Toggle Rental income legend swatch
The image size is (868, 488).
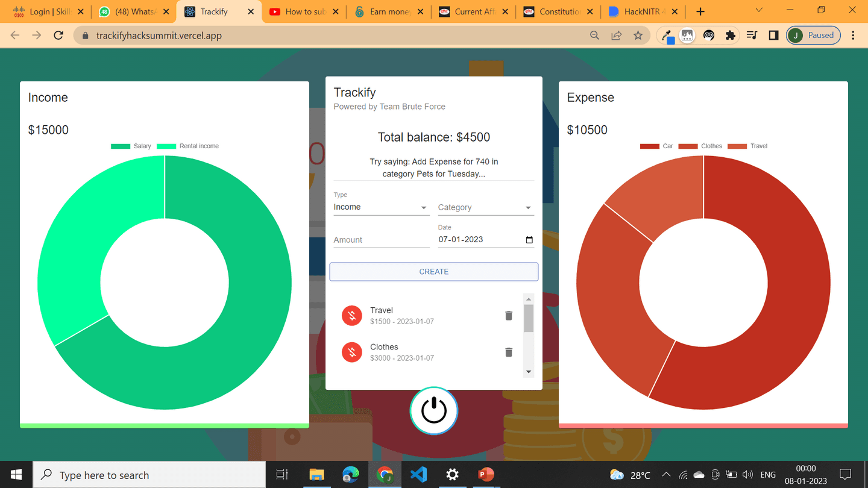(166, 146)
